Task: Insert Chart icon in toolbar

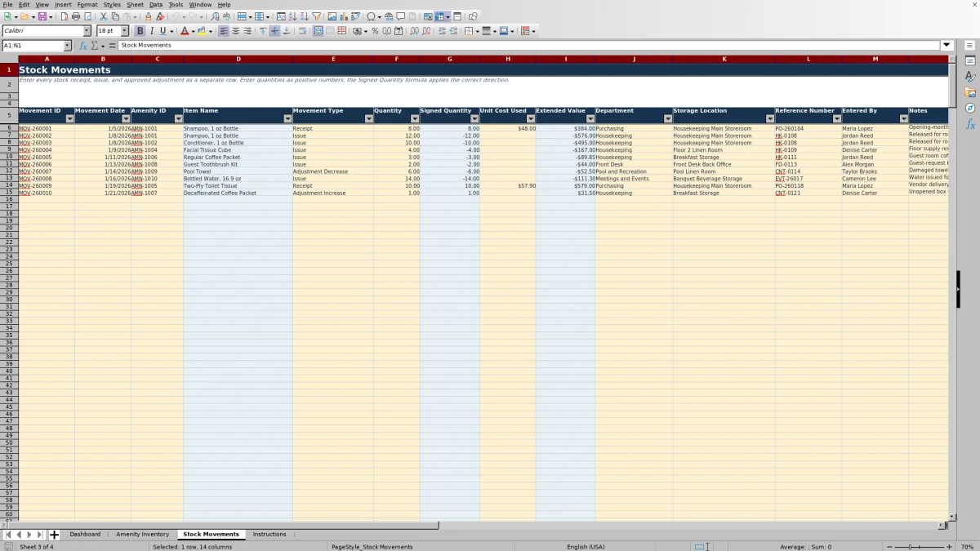Action: coord(343,16)
